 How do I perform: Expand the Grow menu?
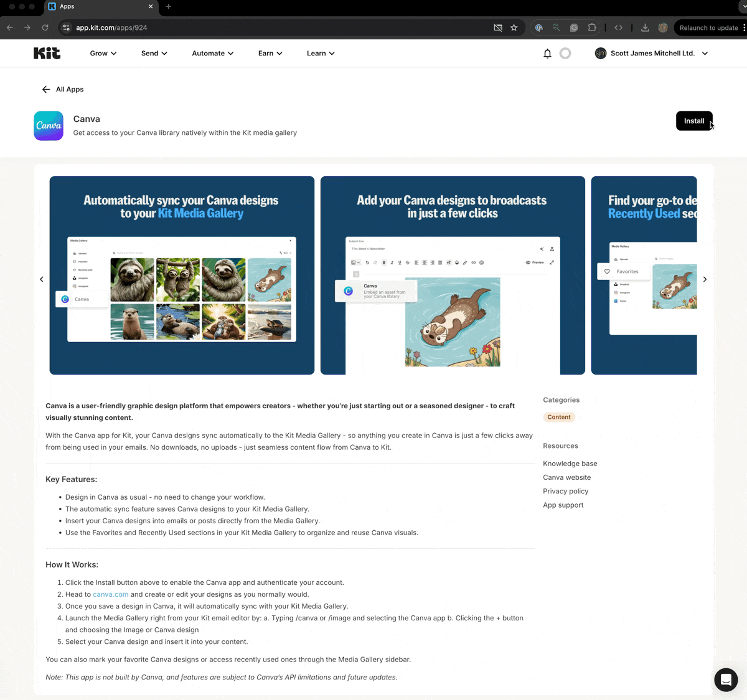pos(103,54)
